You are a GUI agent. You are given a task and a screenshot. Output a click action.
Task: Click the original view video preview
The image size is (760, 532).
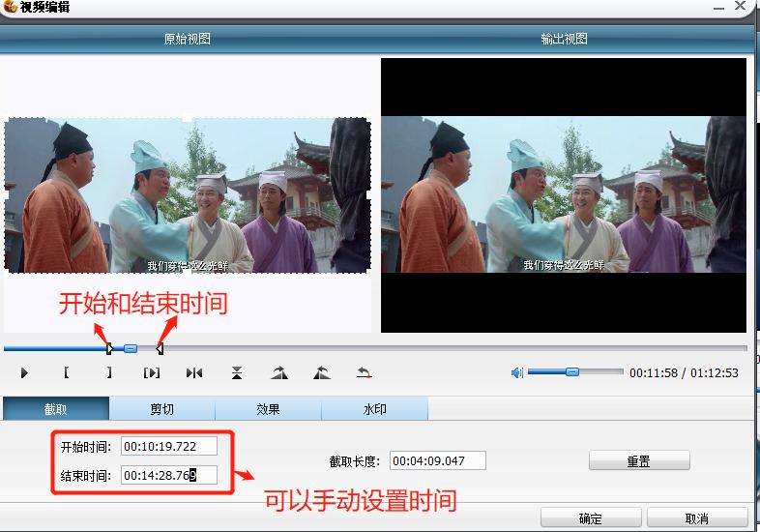pyautogui.click(x=188, y=195)
